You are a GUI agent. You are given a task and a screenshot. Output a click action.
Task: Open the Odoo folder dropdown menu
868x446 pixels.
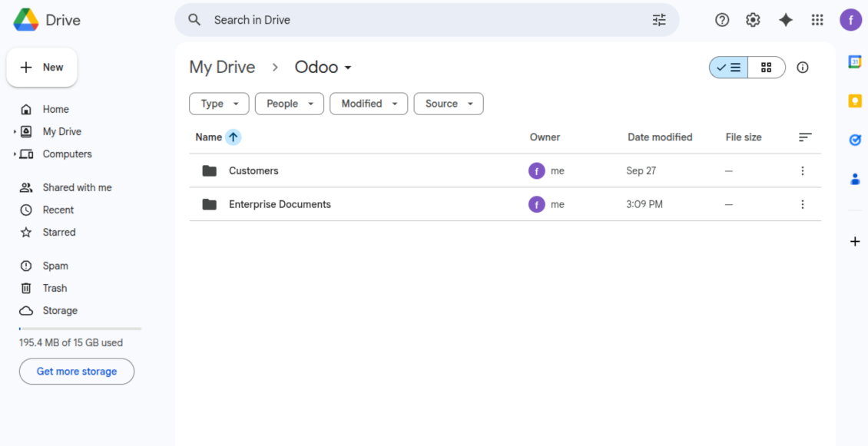coord(323,68)
